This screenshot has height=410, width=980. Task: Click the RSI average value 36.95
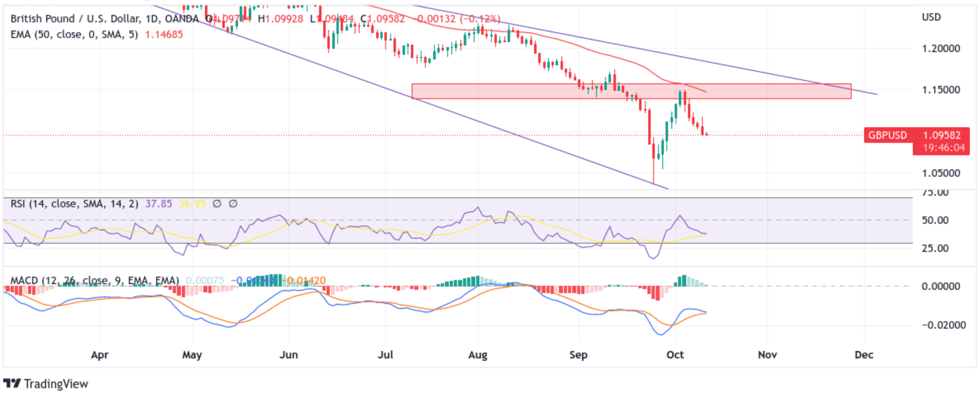tap(192, 204)
